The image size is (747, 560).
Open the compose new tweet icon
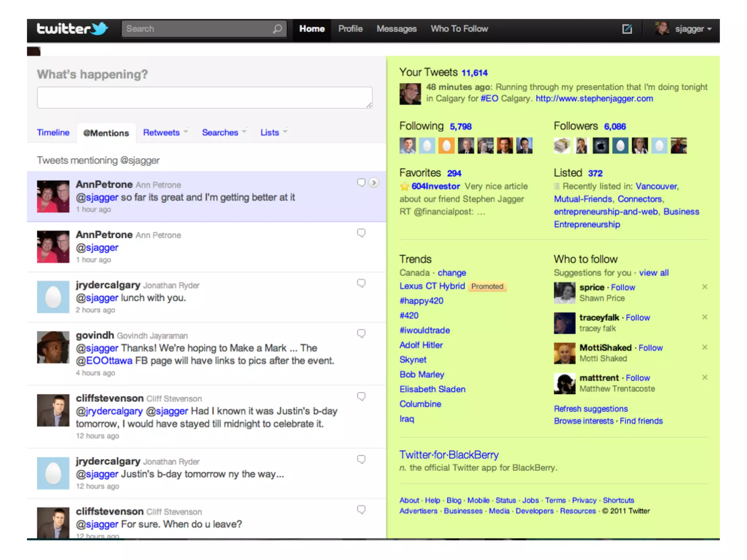pyautogui.click(x=627, y=29)
